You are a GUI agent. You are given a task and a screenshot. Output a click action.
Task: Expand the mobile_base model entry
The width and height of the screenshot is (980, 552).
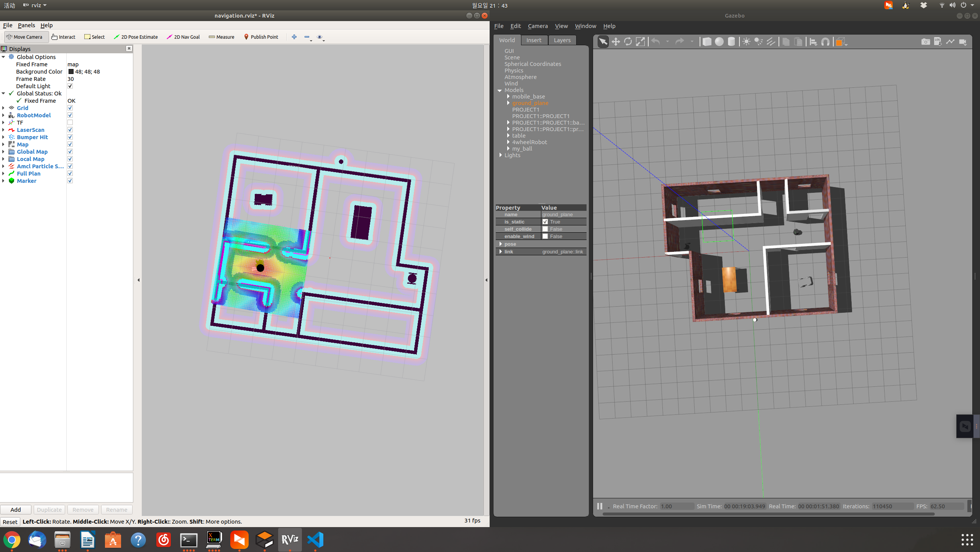coord(508,97)
